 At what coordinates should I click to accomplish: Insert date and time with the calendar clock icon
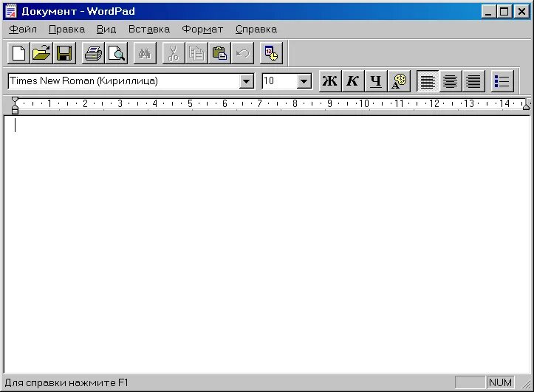(x=271, y=53)
